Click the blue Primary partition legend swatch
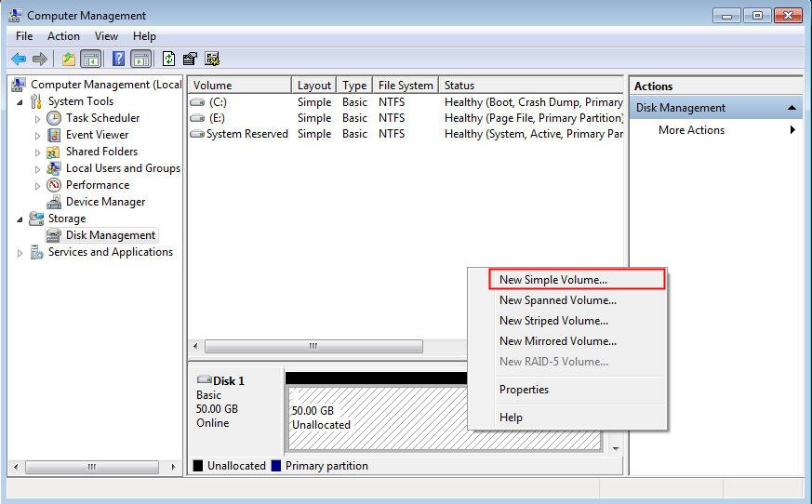 (276, 466)
